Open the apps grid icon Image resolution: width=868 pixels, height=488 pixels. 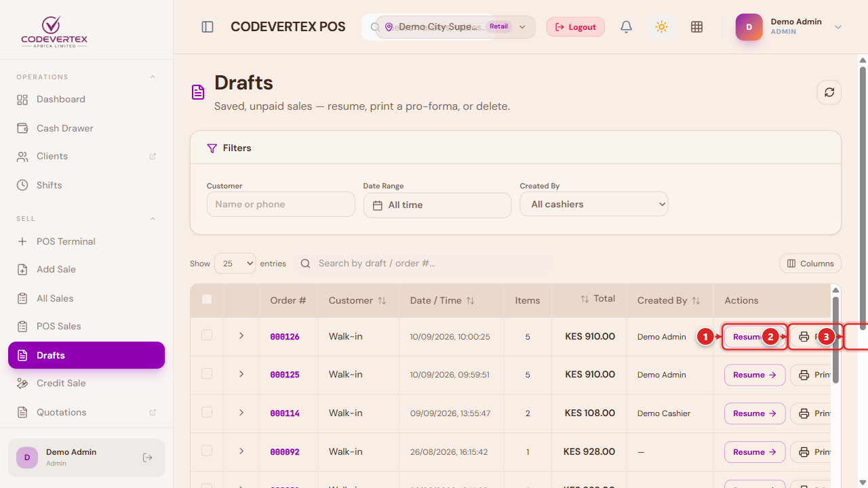pyautogui.click(x=696, y=27)
